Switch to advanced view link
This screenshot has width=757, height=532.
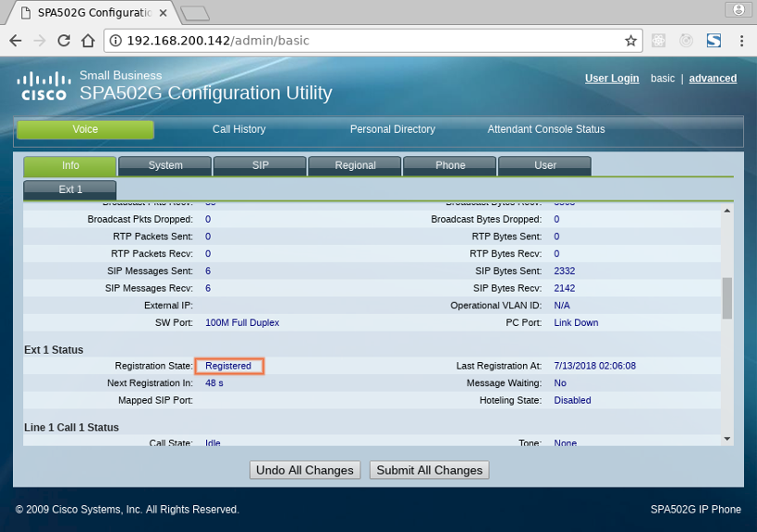coord(712,78)
